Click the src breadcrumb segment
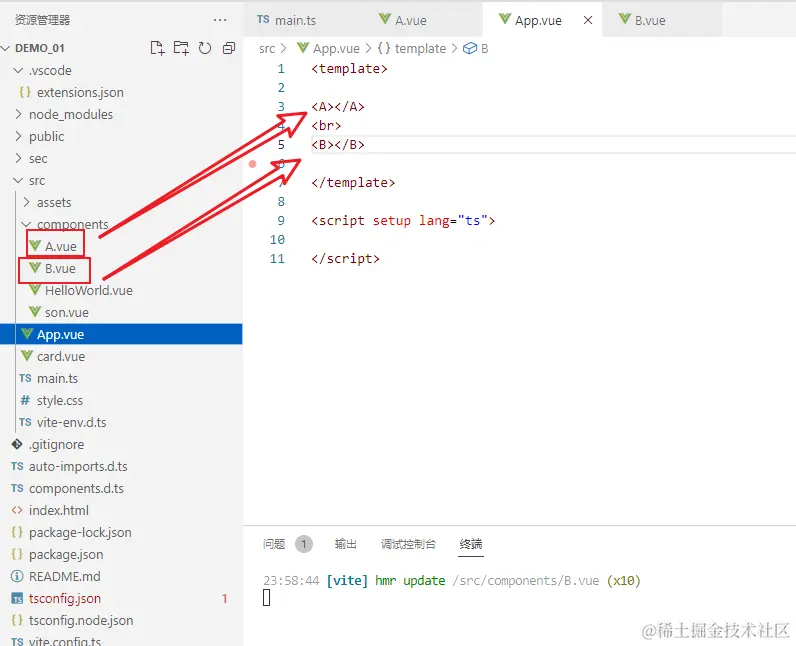This screenshot has width=796, height=646. pos(267,48)
